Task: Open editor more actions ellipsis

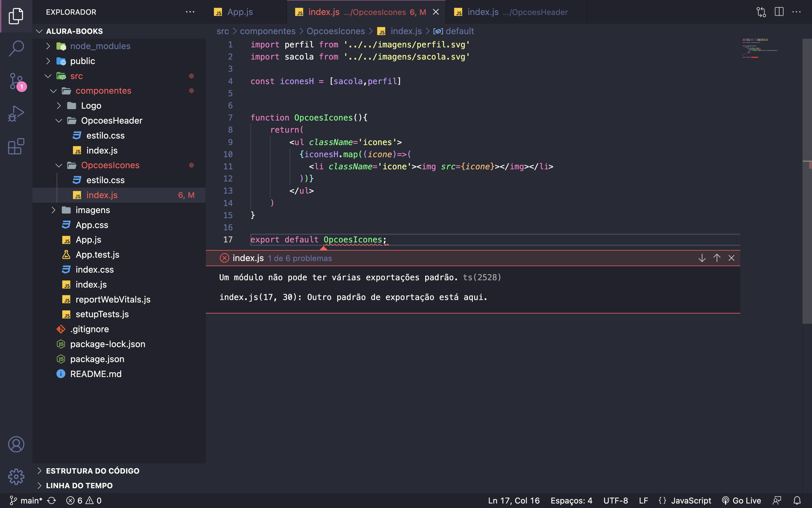Action: [796, 12]
